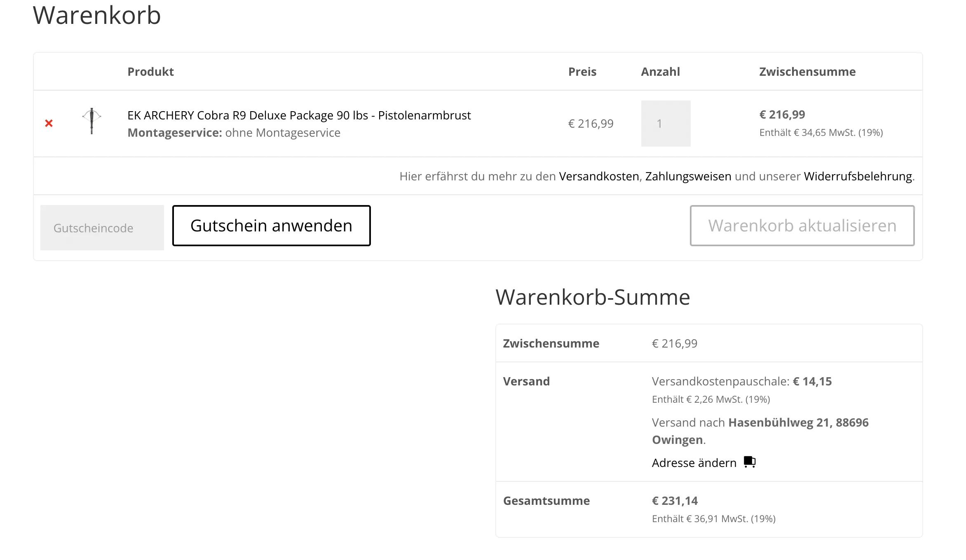Screen dimensions: 966x560
Task: Click the Produkt column header
Action: coord(150,72)
